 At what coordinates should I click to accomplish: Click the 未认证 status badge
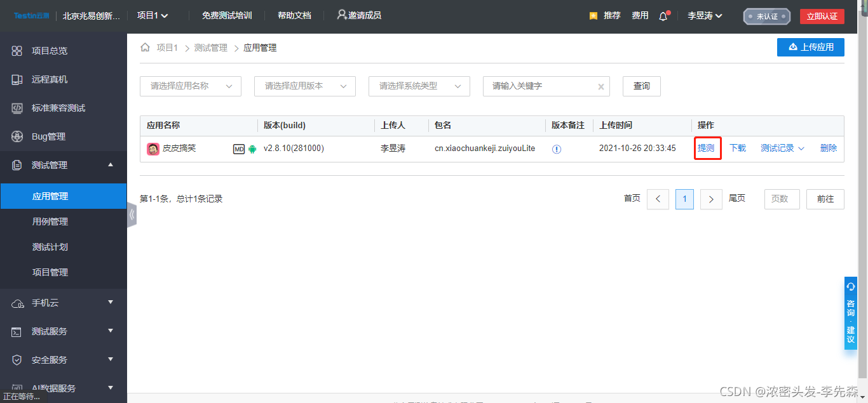pyautogui.click(x=766, y=17)
